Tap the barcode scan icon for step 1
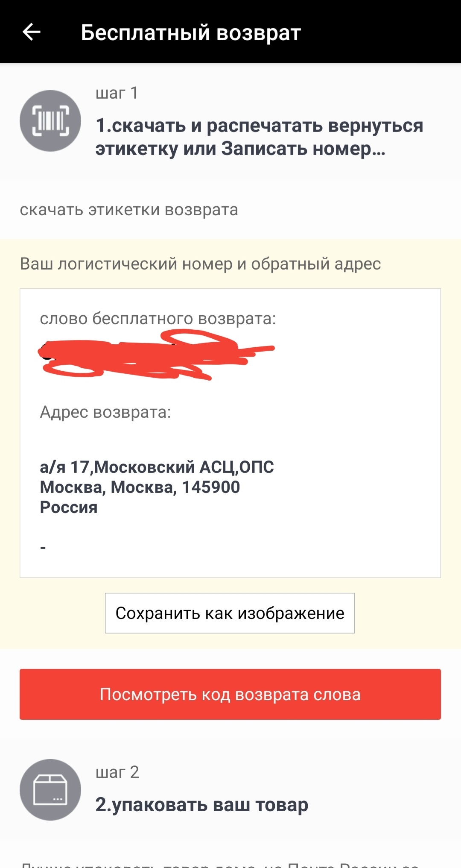This screenshot has width=461, height=868. pos(50,121)
